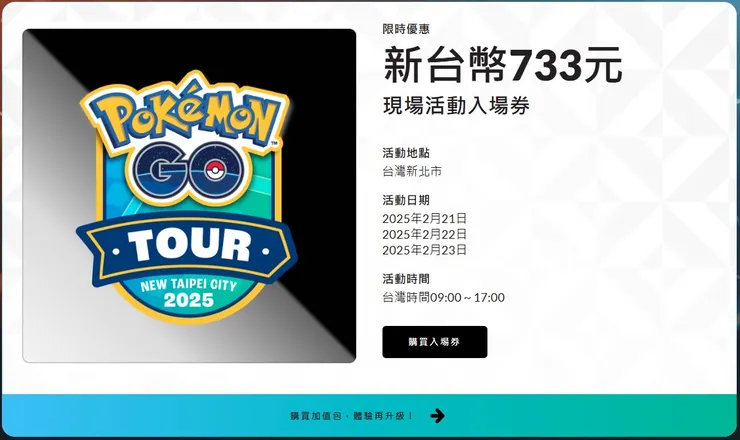Select the 2025年2月22日 date
The width and height of the screenshot is (740, 440).
[x=424, y=234]
